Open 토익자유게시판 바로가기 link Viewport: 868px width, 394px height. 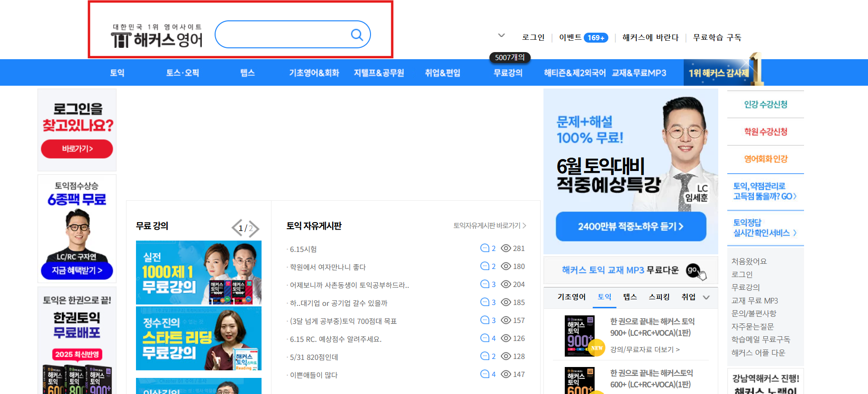pos(490,225)
